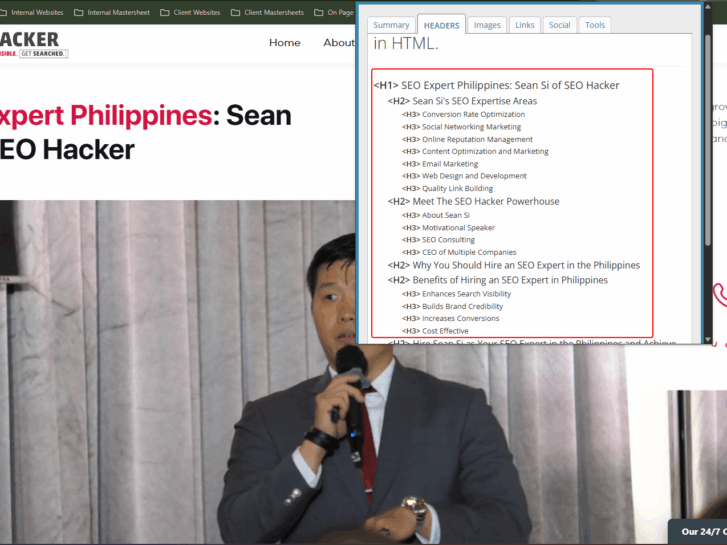Click H2 Why You Should Hire an SEO Expert
The width and height of the screenshot is (727, 545).
click(x=514, y=265)
